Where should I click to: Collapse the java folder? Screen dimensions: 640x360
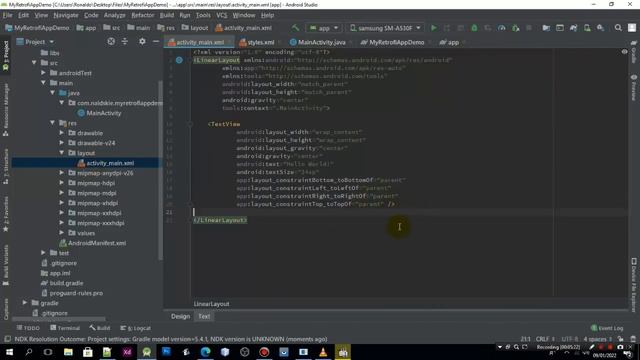point(52,93)
